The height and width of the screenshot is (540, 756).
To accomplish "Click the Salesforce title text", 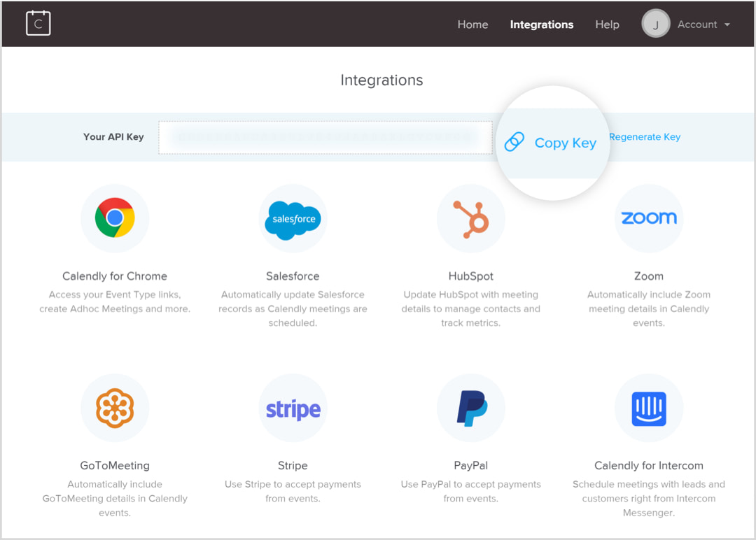I will coord(293,276).
